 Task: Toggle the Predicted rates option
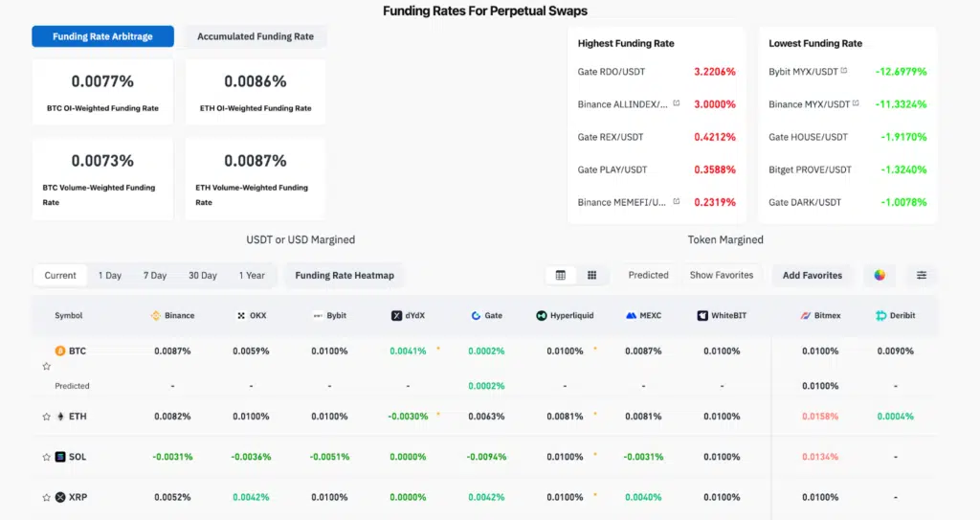click(648, 275)
